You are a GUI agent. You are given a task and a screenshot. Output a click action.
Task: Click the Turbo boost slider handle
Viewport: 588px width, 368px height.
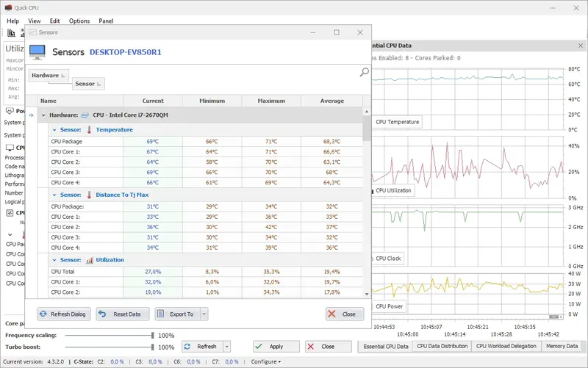pyautogui.click(x=152, y=347)
